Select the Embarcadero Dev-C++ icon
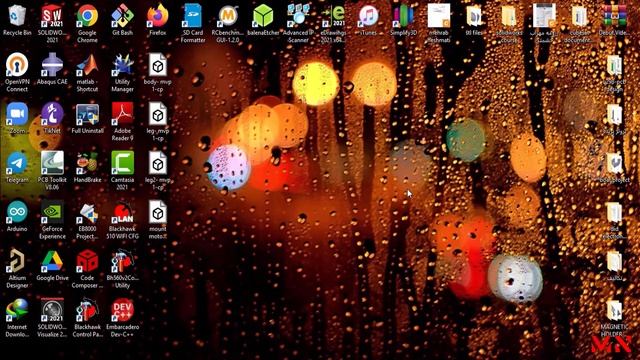The image size is (640, 360). click(x=122, y=310)
